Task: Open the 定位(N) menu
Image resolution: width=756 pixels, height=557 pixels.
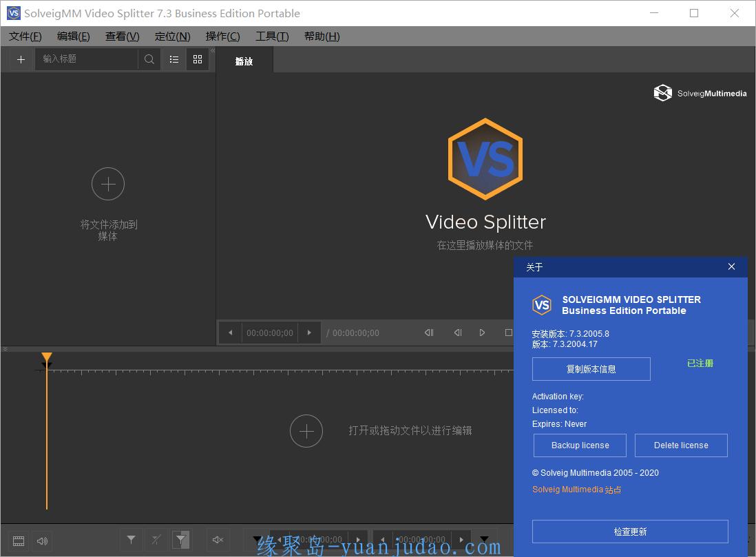Action: [173, 36]
